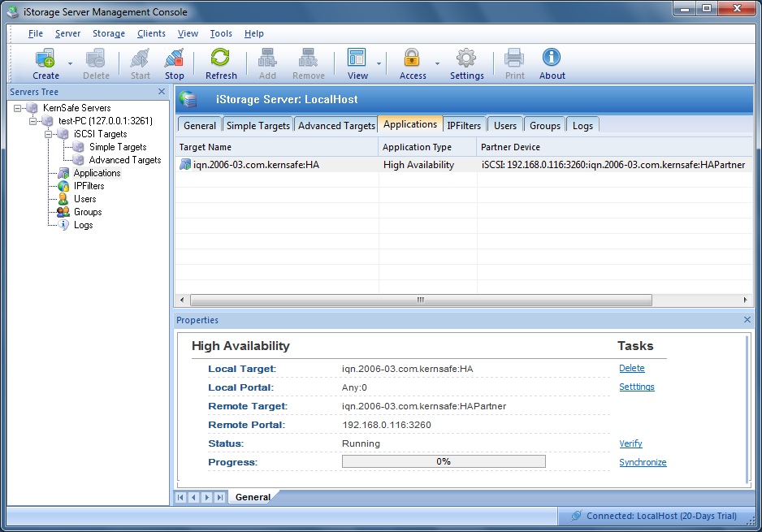This screenshot has width=762, height=532.
Task: Select the Groups node icon in tree
Action: click(x=63, y=212)
